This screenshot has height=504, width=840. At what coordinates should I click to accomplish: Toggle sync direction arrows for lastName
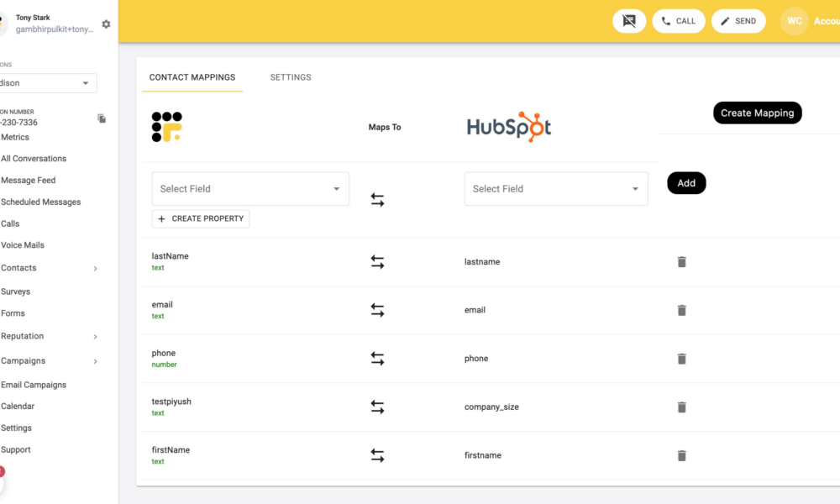[x=377, y=262]
